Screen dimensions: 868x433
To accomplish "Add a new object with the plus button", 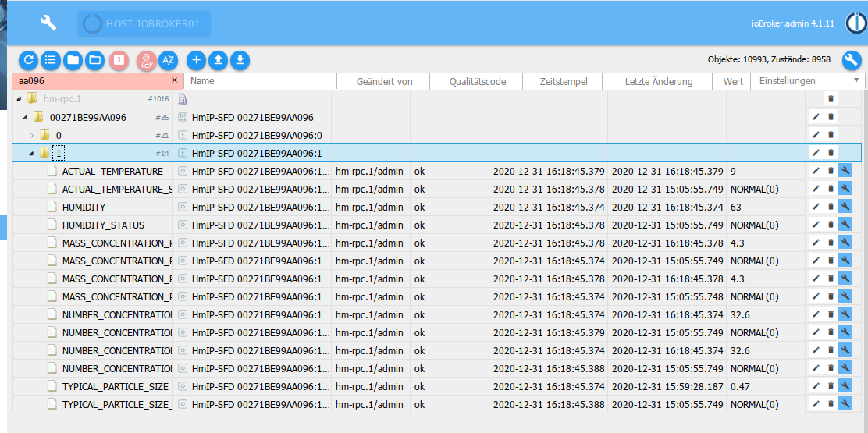I will [x=197, y=60].
